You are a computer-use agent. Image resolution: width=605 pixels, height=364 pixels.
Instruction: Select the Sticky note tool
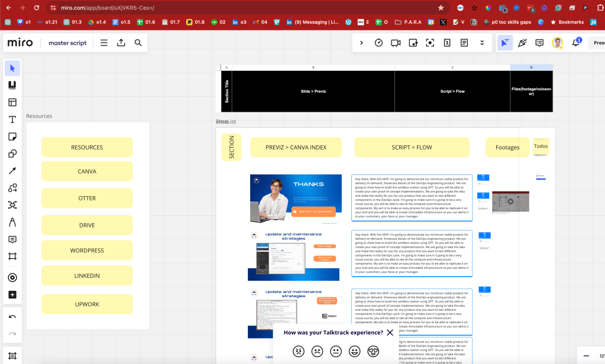(12, 136)
